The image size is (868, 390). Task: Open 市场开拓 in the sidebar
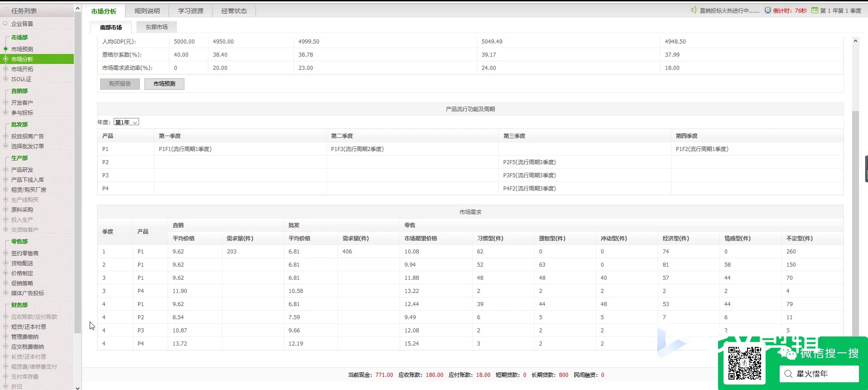[x=22, y=69]
